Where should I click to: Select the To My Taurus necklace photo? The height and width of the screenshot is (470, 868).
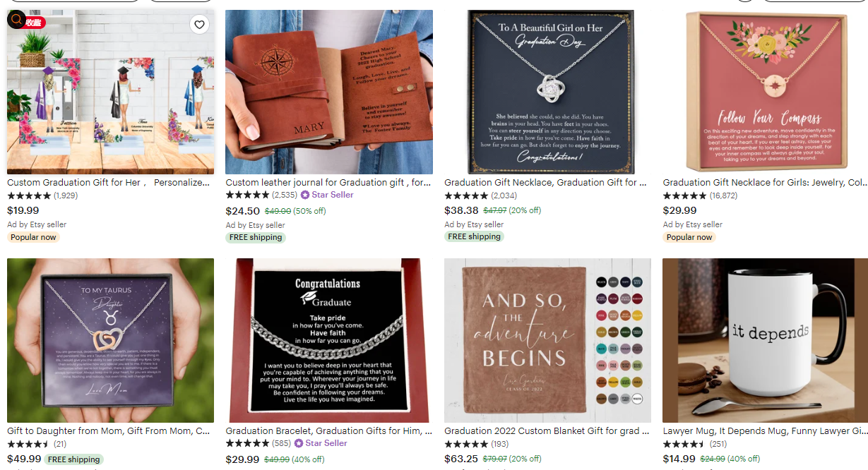point(110,340)
